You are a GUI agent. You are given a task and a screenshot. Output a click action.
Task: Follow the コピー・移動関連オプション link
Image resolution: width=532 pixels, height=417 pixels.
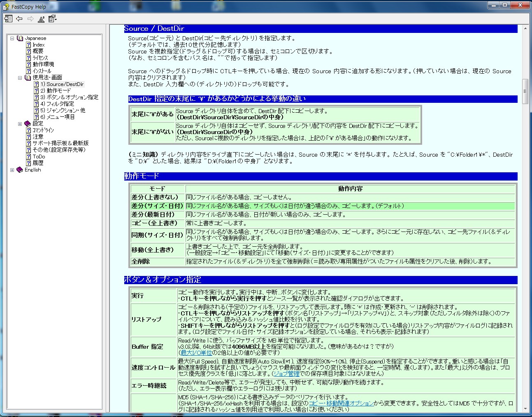pos(342,403)
